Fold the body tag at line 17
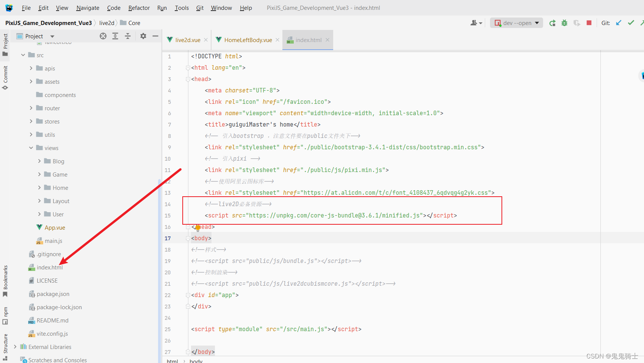The width and height of the screenshot is (644, 363). 188,238
